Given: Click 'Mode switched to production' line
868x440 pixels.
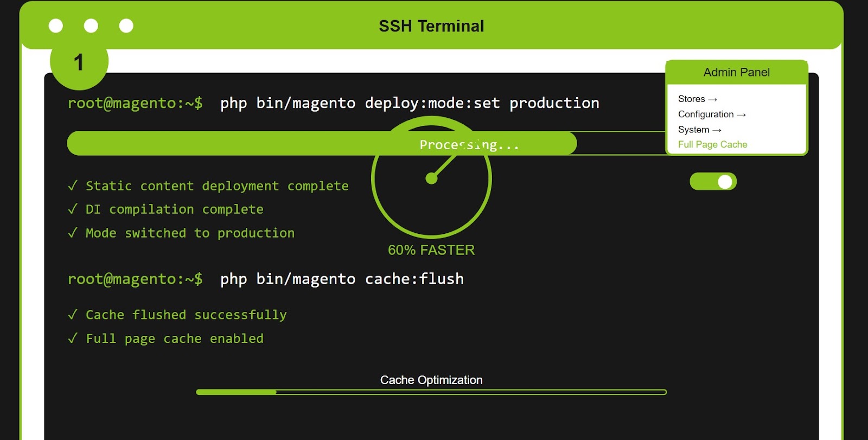Looking at the screenshot, I should (x=190, y=233).
